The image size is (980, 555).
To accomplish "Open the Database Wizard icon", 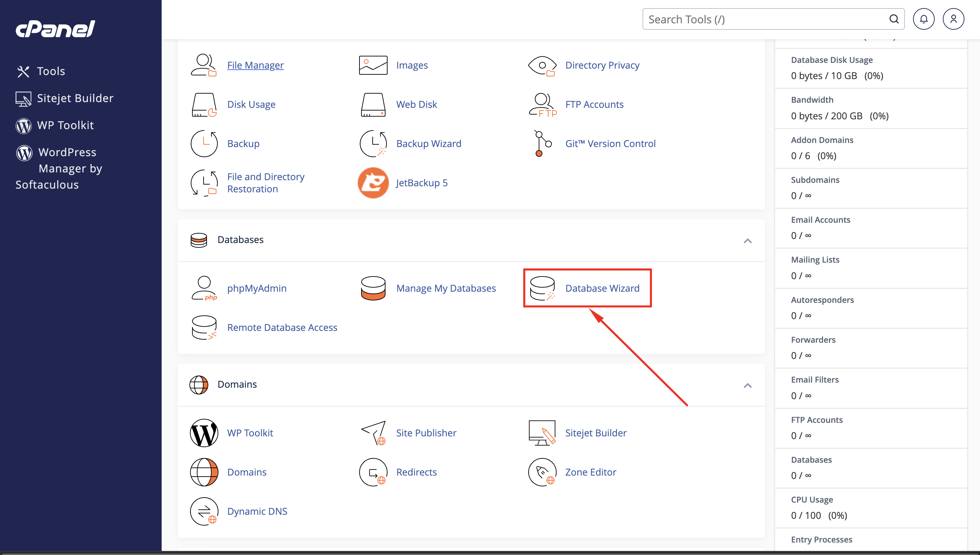I will 542,288.
